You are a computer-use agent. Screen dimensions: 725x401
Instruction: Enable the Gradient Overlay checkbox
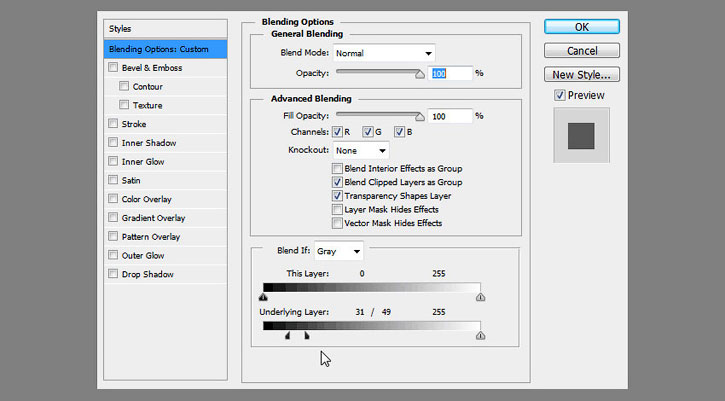(x=113, y=217)
